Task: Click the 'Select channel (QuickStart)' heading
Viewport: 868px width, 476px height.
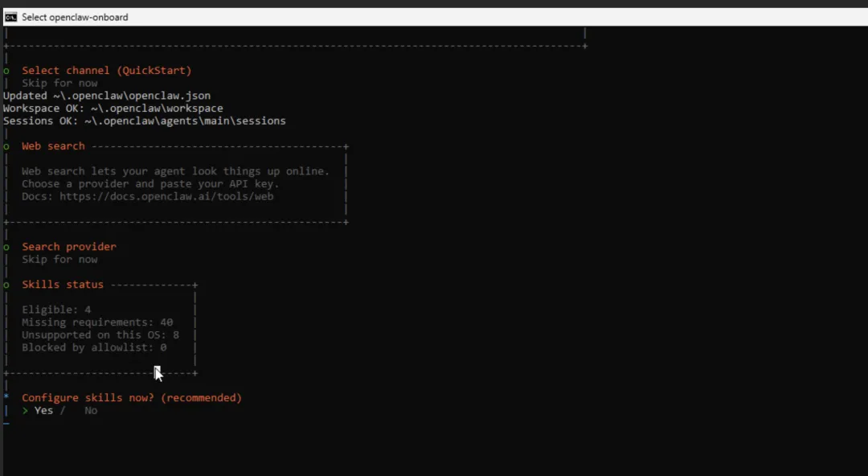Action: tap(107, 71)
